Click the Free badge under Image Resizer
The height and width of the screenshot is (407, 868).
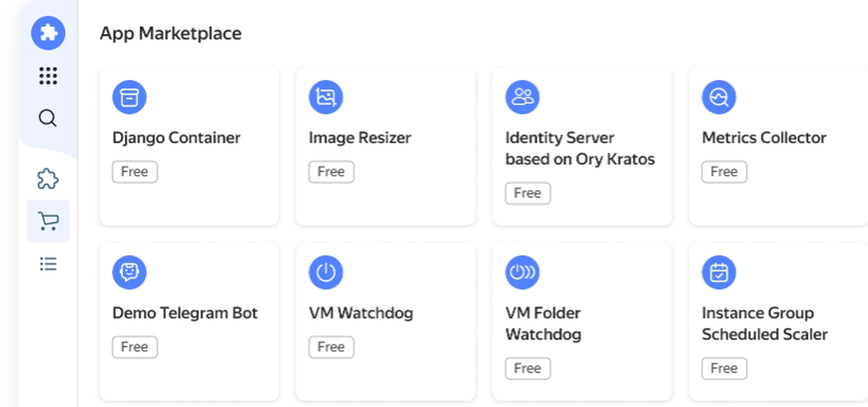coord(331,172)
